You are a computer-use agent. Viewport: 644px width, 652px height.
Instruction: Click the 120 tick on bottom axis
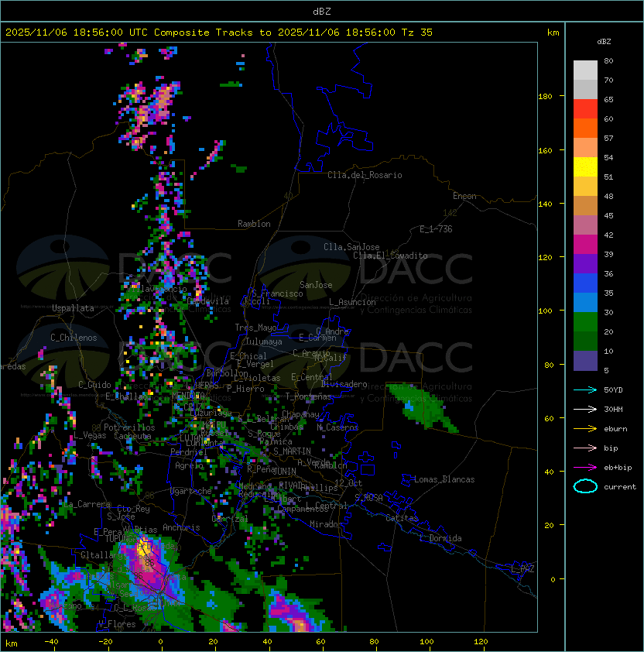[481, 642]
